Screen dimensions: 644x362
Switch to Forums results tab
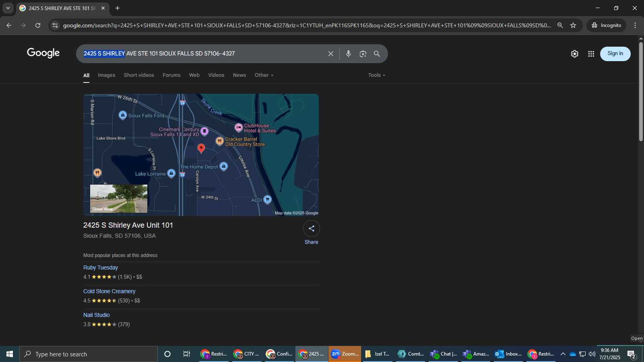tap(171, 75)
